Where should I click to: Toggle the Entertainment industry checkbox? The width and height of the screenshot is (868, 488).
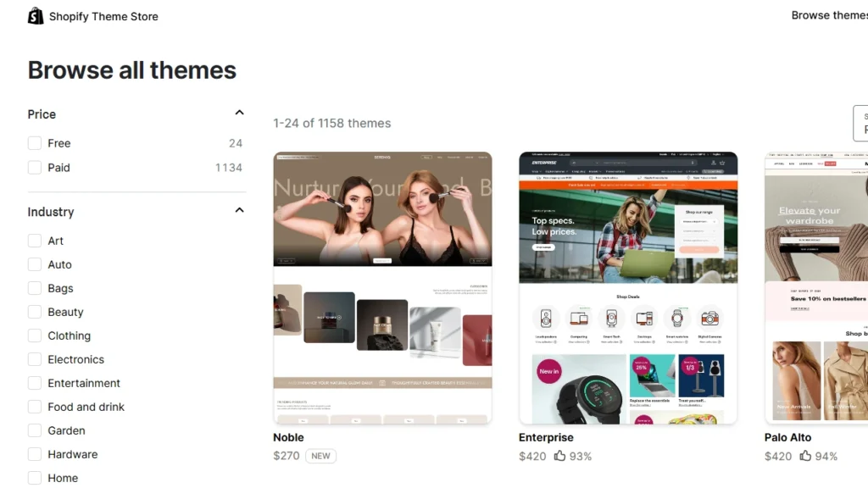point(34,383)
